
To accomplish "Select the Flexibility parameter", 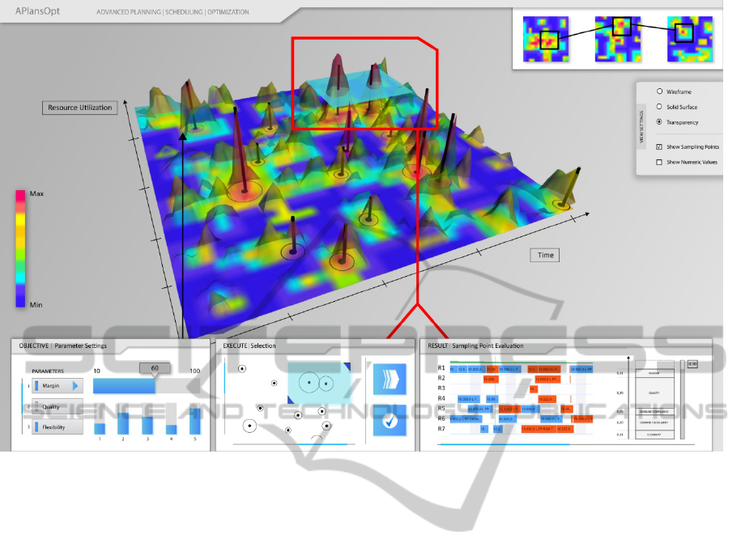I will 57,427.
